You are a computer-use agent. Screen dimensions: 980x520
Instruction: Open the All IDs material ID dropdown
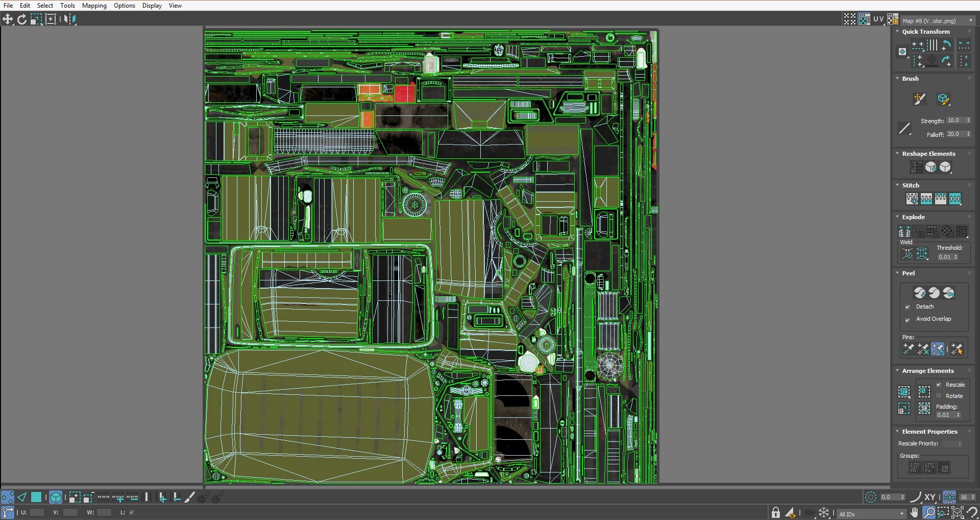[871, 514]
